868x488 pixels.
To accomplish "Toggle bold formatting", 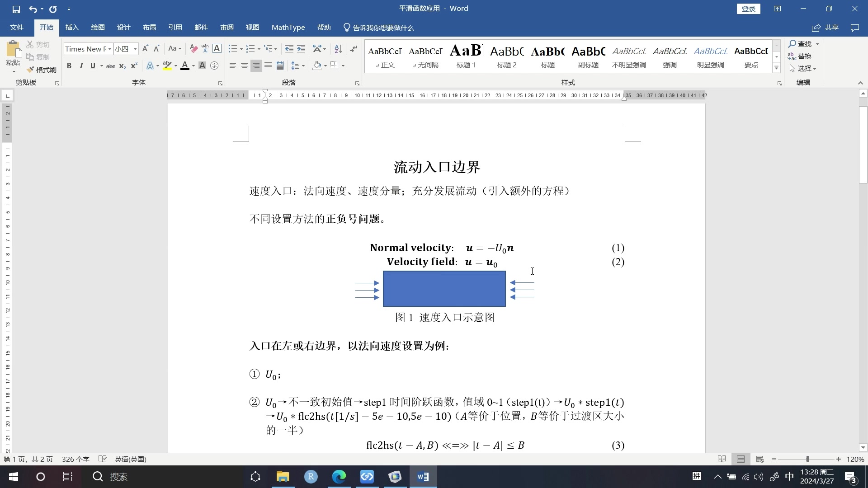I will point(69,66).
